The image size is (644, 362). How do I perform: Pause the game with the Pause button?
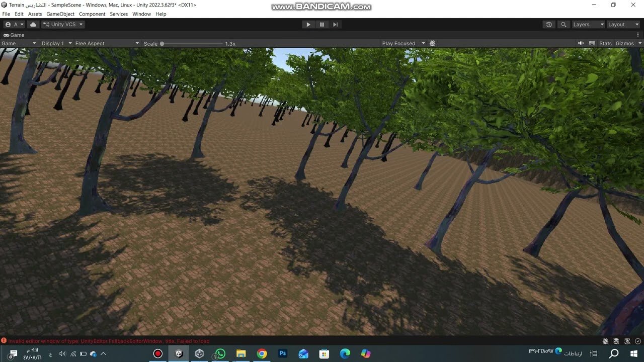[x=322, y=24]
